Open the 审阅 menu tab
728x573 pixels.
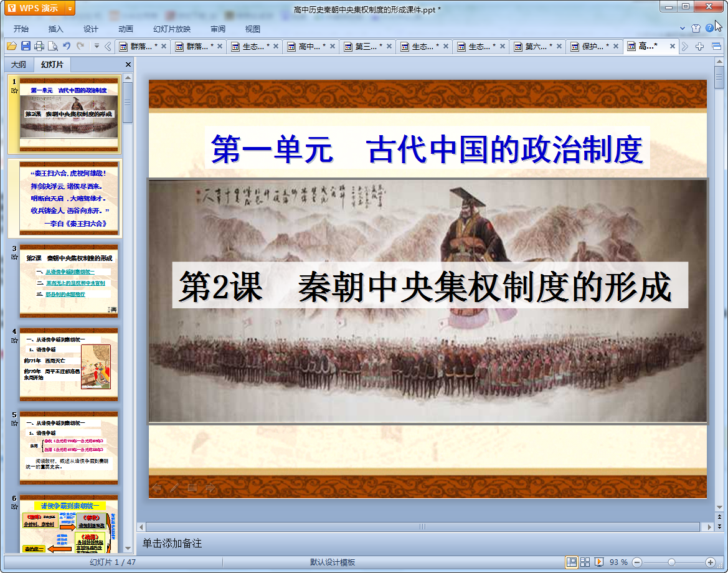[218, 29]
